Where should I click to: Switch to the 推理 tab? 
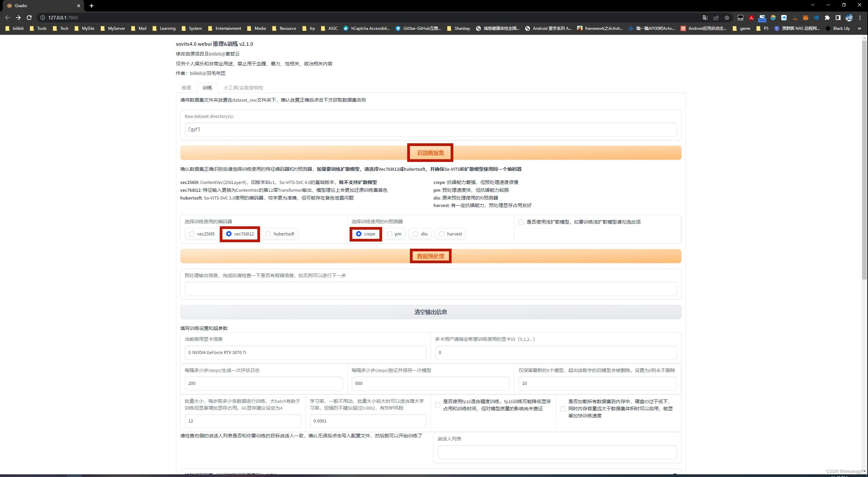(186, 88)
